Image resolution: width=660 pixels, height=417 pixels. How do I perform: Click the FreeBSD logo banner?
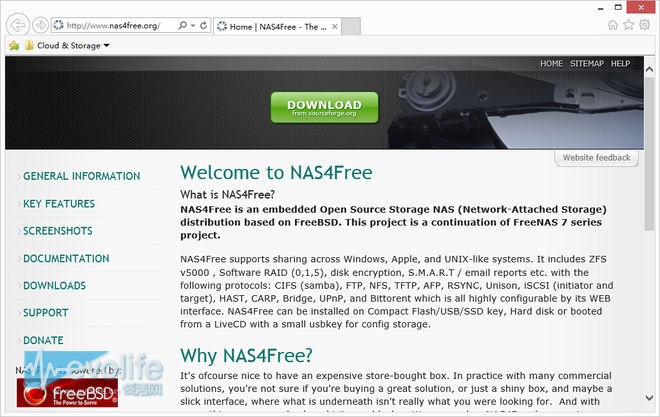[67, 393]
